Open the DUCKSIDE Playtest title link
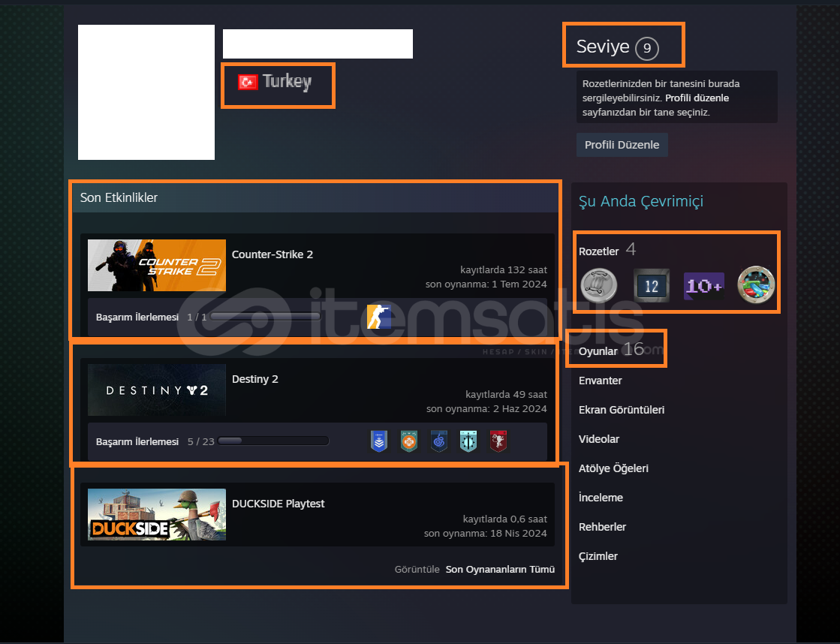 pos(278,504)
